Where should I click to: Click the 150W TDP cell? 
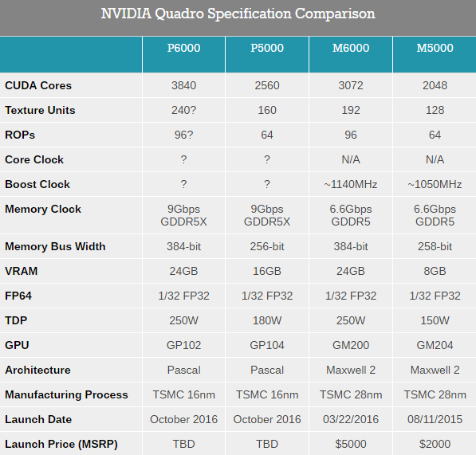click(435, 320)
